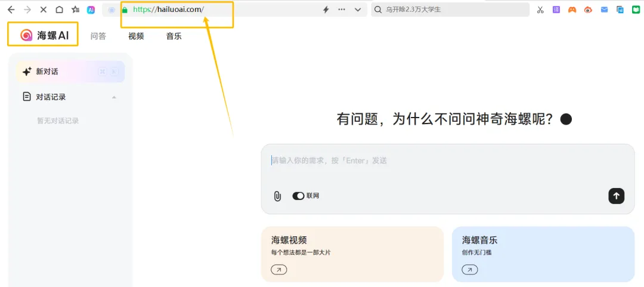Click the lightning speed mode icon
Viewport: 644px width, 287px height.
click(x=326, y=10)
